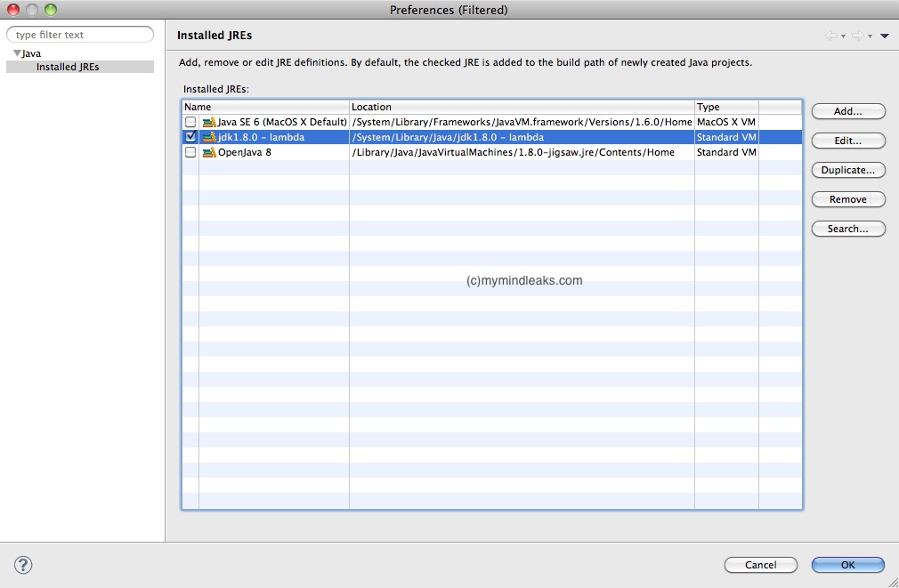Image resolution: width=899 pixels, height=588 pixels.
Task: Confirm with the OK button
Action: click(x=848, y=565)
